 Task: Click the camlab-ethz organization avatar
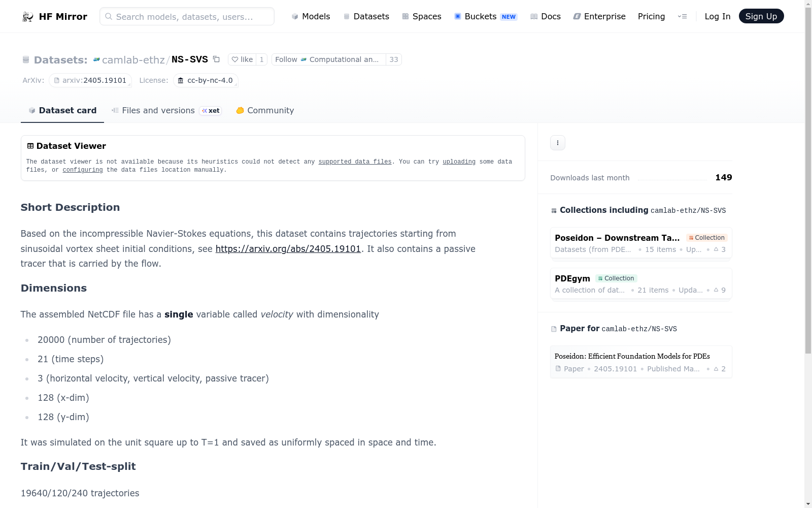[96, 60]
